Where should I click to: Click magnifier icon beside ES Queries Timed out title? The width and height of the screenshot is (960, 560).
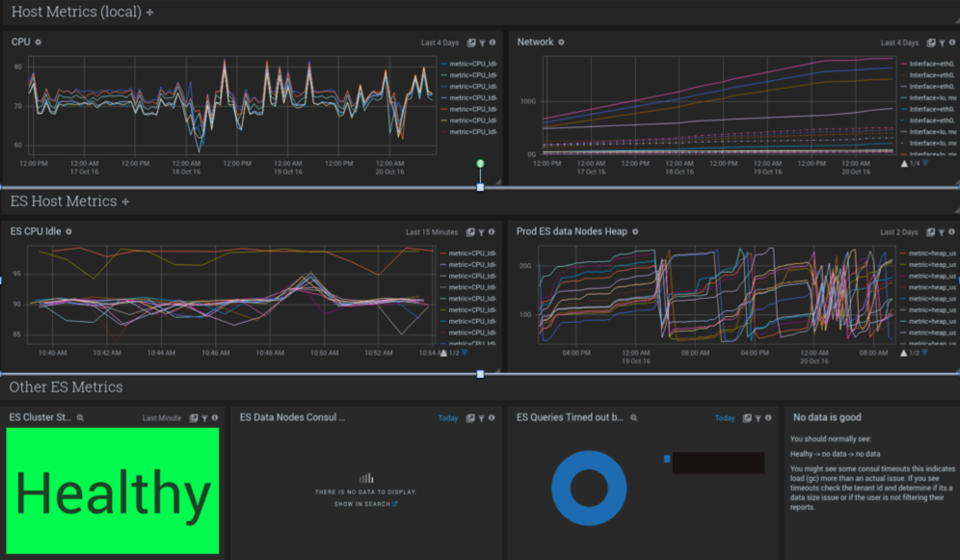pyautogui.click(x=633, y=417)
